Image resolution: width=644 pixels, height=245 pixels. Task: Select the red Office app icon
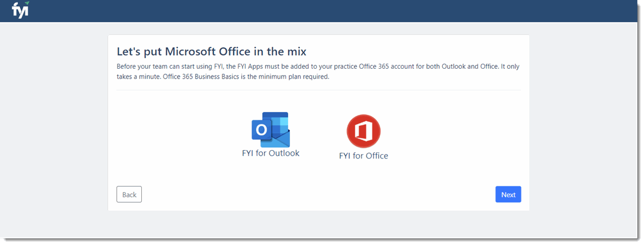pos(364,131)
